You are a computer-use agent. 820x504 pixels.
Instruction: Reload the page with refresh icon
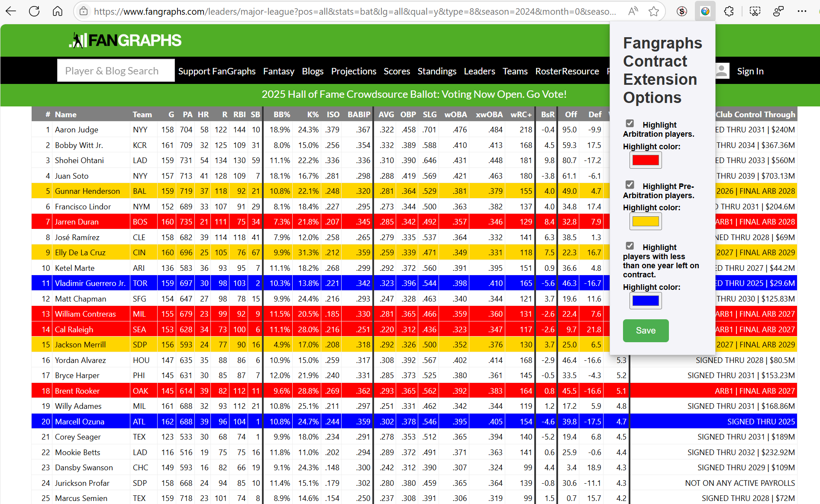point(34,11)
